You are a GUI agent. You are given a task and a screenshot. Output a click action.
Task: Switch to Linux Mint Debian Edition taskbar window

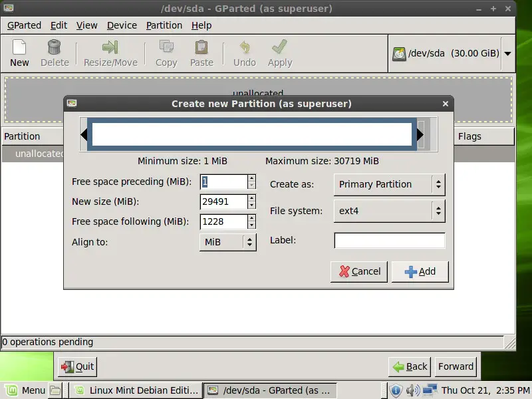pyautogui.click(x=136, y=390)
